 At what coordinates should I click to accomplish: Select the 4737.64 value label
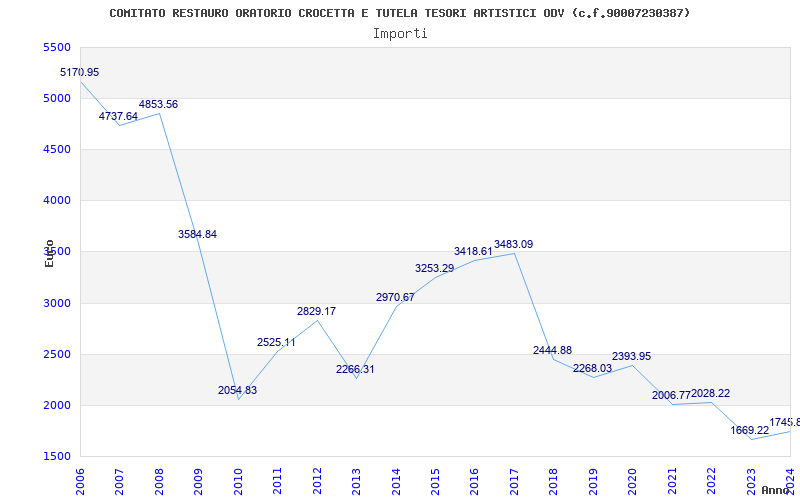tap(118, 116)
